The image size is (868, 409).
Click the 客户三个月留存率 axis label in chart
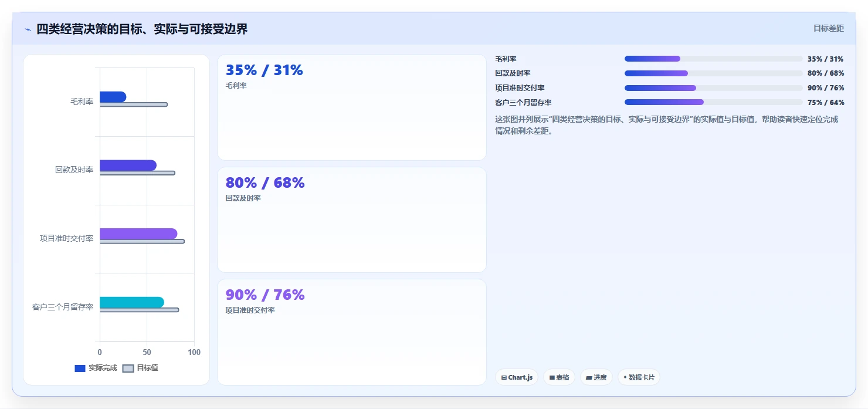pyautogui.click(x=63, y=307)
